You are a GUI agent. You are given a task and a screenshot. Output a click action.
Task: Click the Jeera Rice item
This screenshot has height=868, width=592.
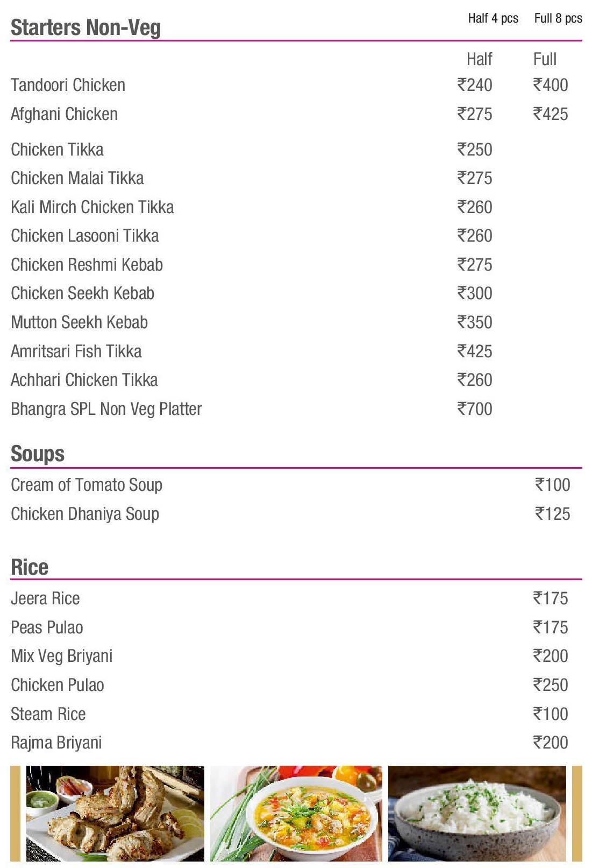(x=45, y=598)
